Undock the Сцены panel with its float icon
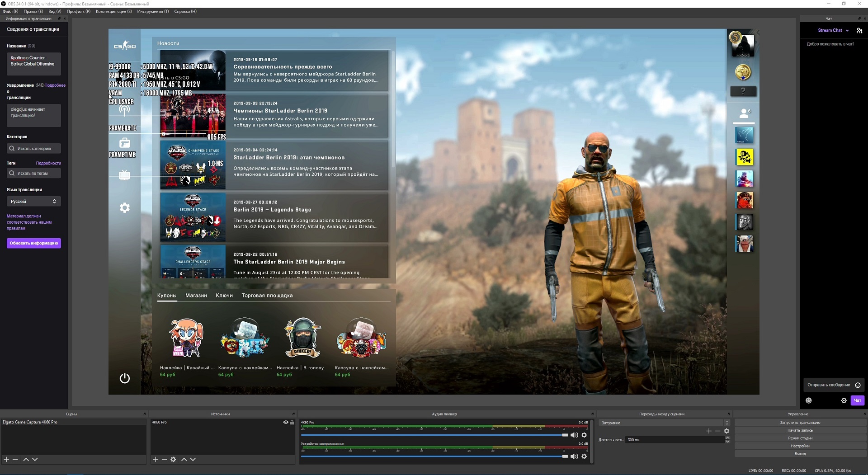The height and width of the screenshot is (475, 868). pos(145,414)
